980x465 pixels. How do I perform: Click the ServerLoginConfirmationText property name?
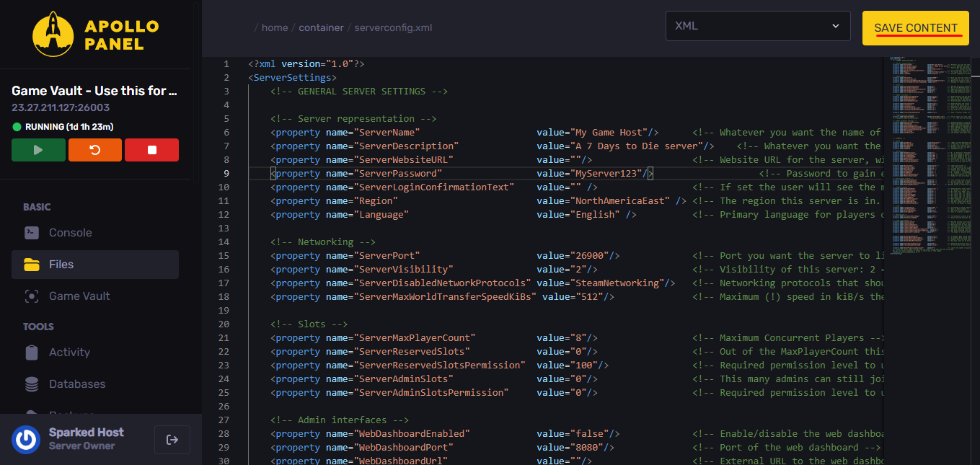point(433,187)
